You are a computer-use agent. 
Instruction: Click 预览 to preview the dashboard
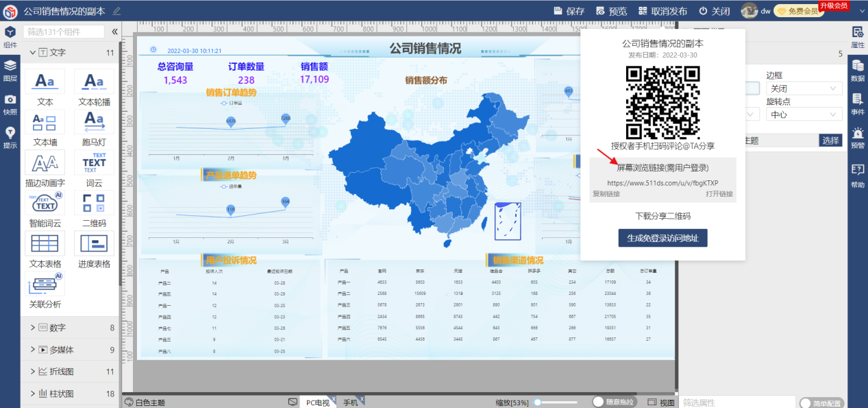(611, 11)
